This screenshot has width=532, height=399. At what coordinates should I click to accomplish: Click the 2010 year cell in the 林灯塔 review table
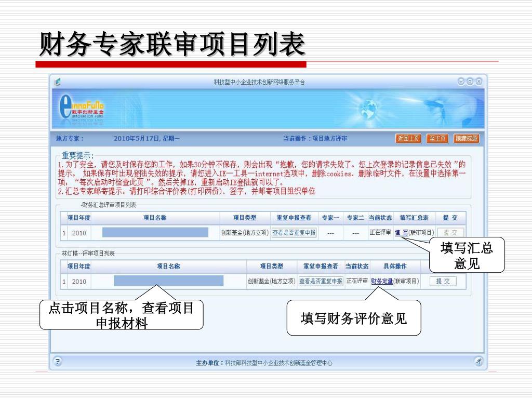[x=79, y=282]
